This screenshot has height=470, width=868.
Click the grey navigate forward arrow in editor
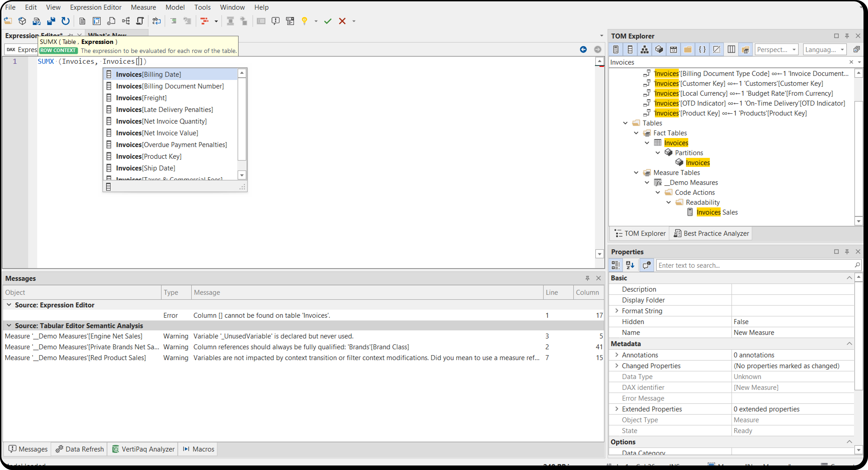597,50
